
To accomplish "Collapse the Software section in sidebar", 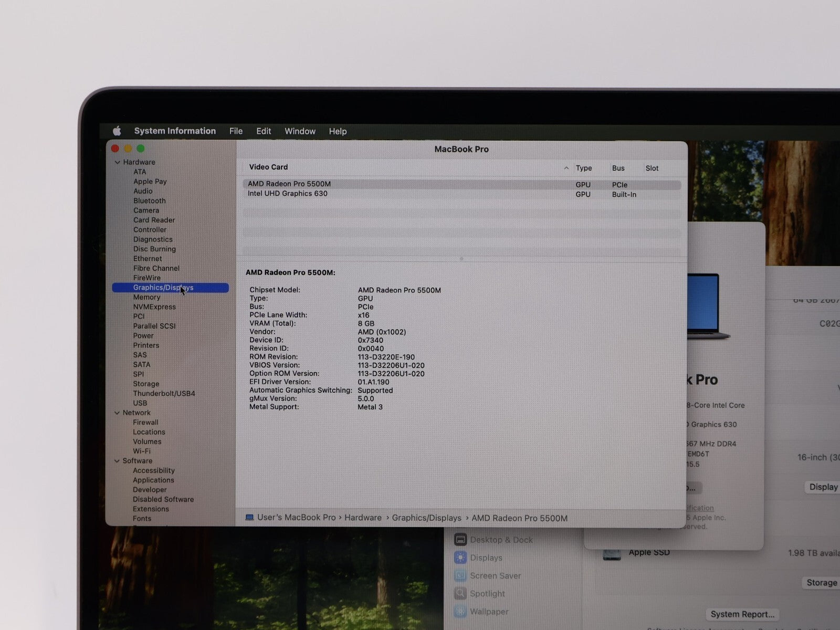I will (117, 461).
